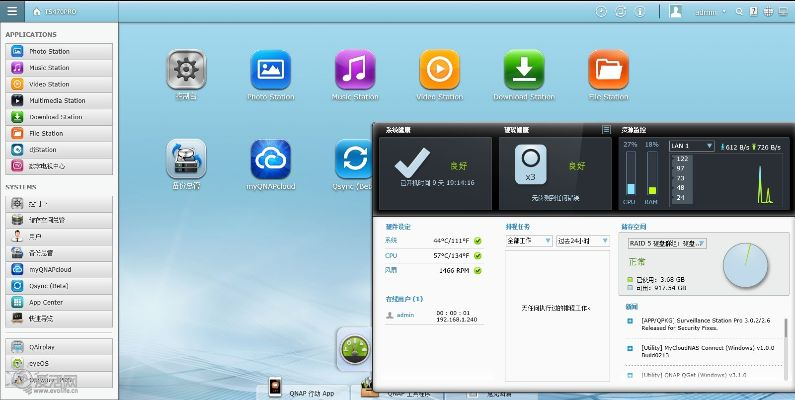Screen dimensions: 795x400
Task: Select myQNAPcloud in Systems sidebar
Action: point(59,270)
